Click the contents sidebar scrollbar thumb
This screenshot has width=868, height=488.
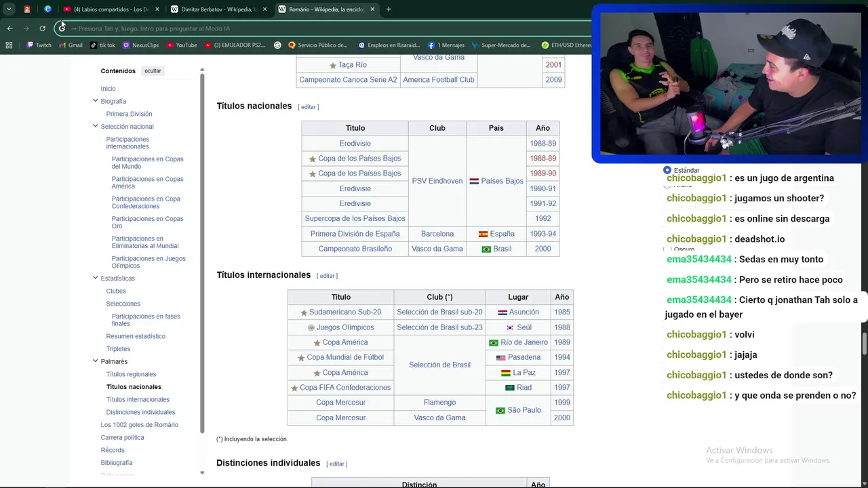[x=202, y=253]
